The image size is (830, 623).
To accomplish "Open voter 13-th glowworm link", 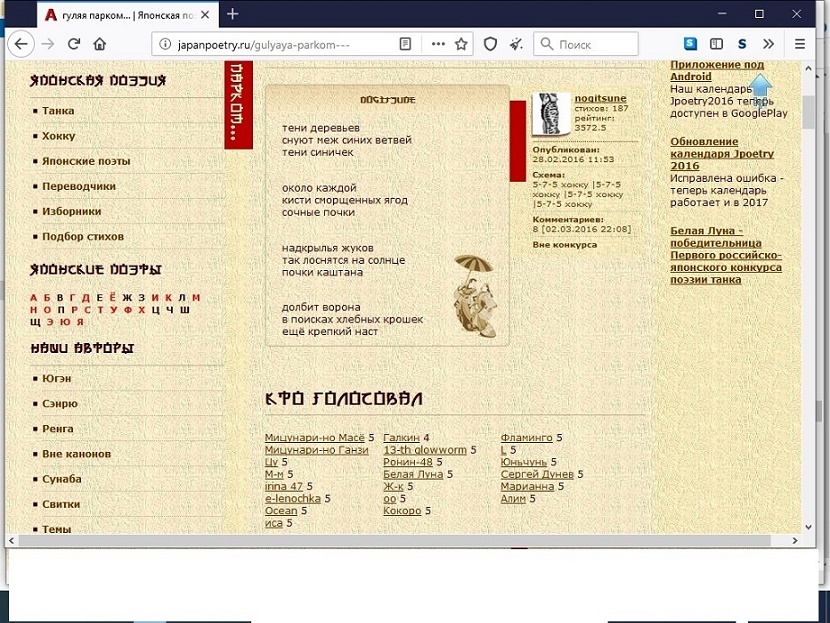I will click(x=425, y=450).
